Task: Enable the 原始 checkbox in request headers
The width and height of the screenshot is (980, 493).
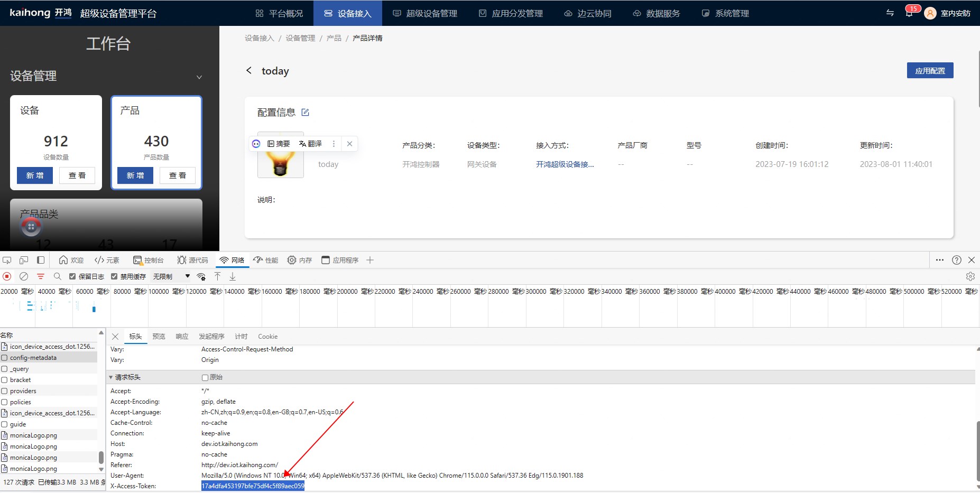Action: point(205,377)
